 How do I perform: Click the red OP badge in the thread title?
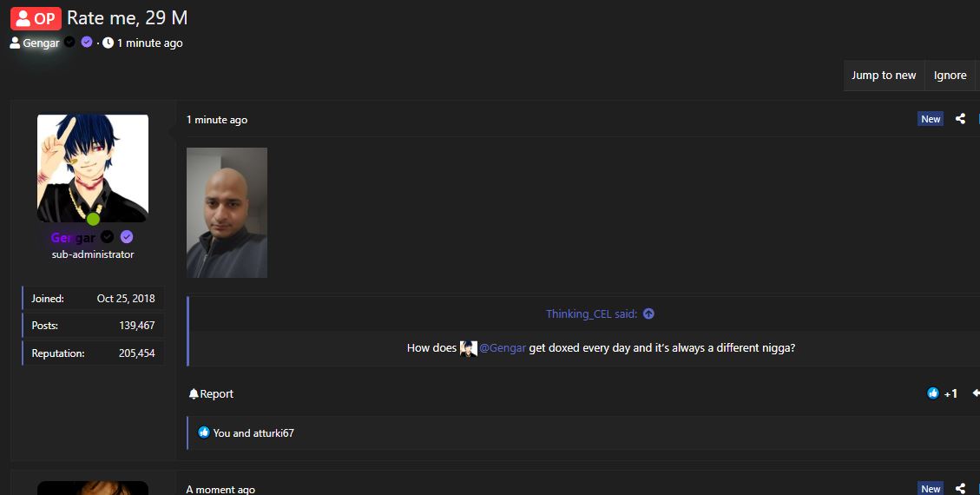point(36,19)
